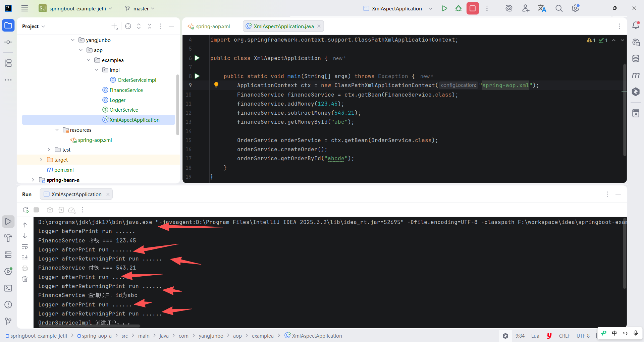This screenshot has width=644, height=342.
Task: Click spring-aop-a breadcrumb in status bar
Action: (x=94, y=336)
